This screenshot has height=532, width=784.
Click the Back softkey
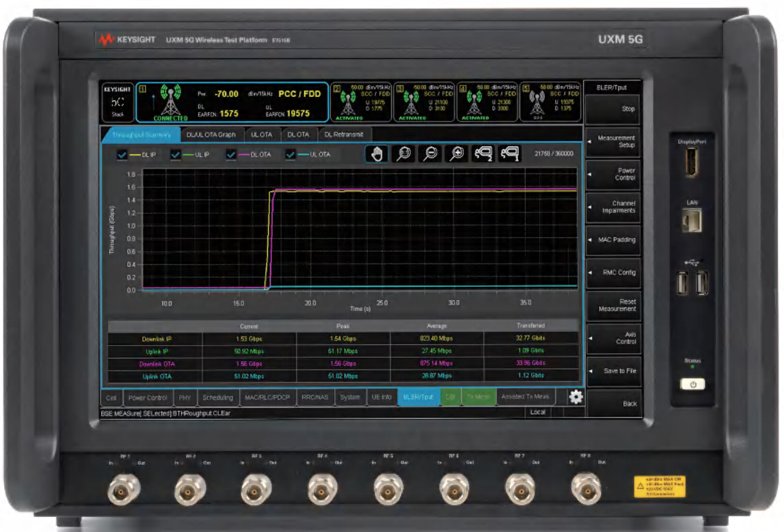[613, 404]
